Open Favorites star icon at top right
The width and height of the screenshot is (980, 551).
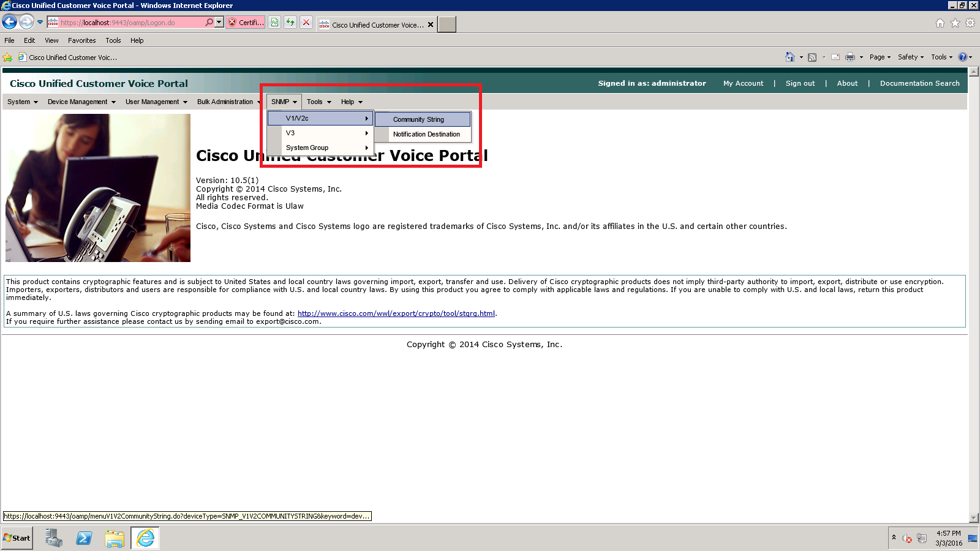click(955, 23)
